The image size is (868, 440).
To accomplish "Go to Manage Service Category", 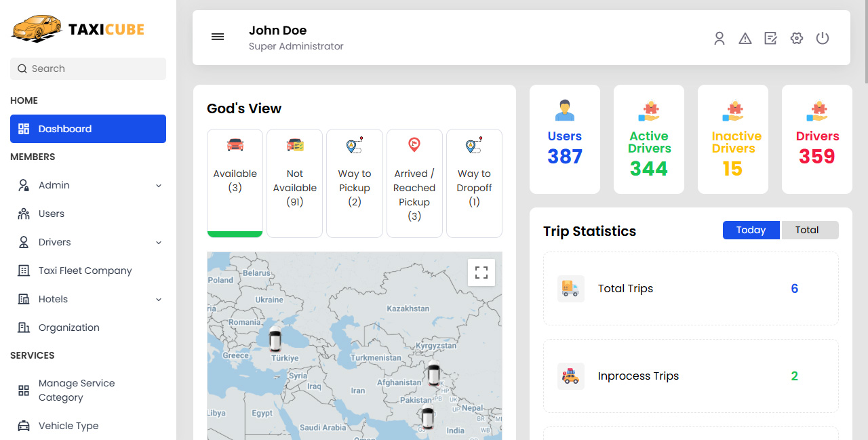I will tap(76, 391).
